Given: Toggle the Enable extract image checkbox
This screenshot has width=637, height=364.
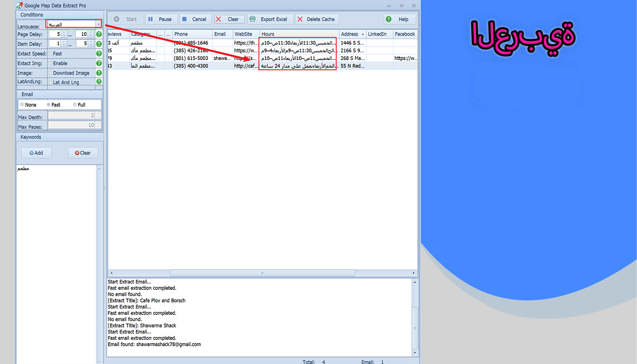Looking at the screenshot, I should (50, 63).
